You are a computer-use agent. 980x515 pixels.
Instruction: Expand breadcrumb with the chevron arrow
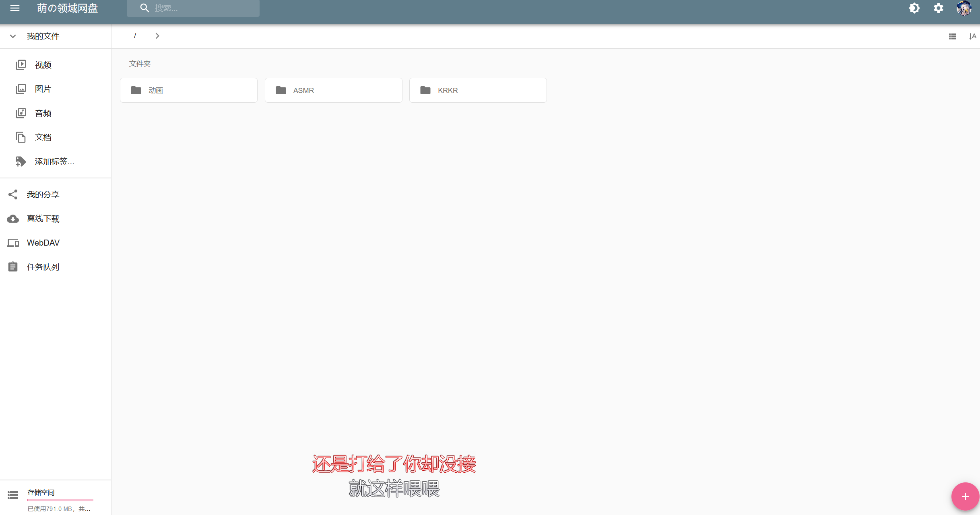(x=157, y=36)
